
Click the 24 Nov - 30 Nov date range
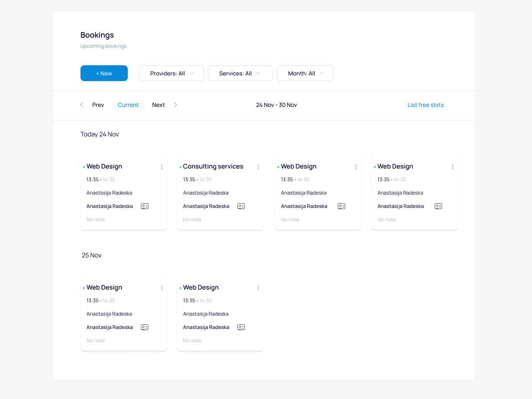click(x=276, y=105)
